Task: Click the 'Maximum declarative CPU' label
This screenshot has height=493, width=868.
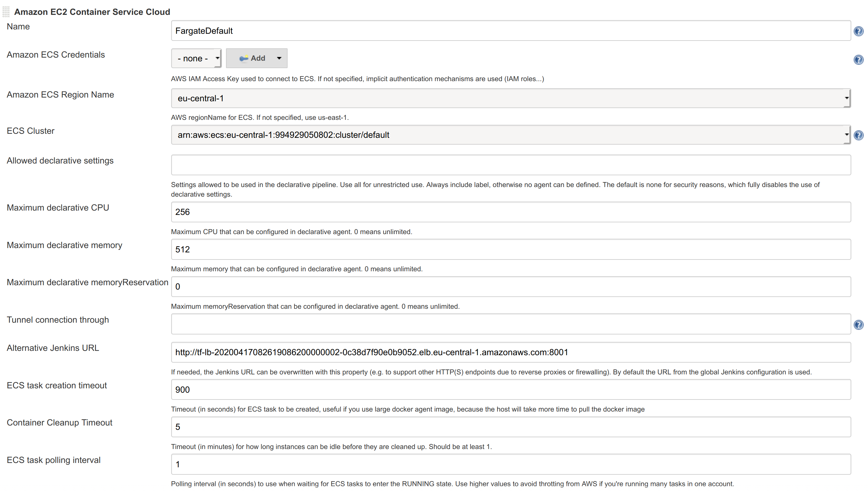Action: coord(58,207)
